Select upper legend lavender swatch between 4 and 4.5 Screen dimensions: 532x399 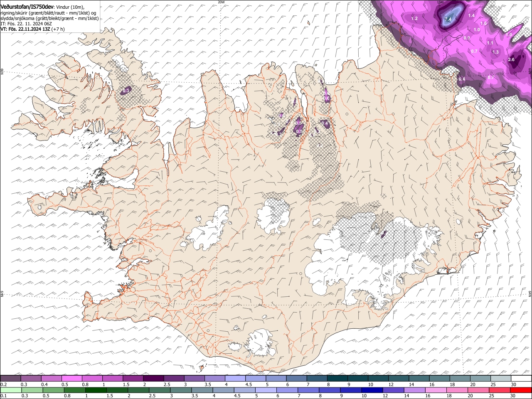point(235,379)
